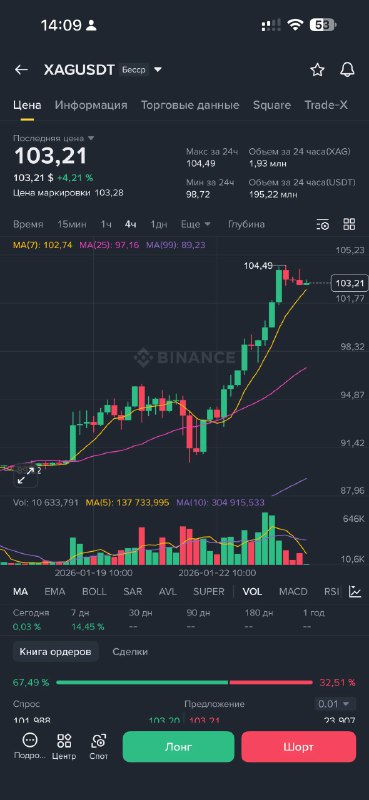Open the Сделки tab

click(130, 652)
